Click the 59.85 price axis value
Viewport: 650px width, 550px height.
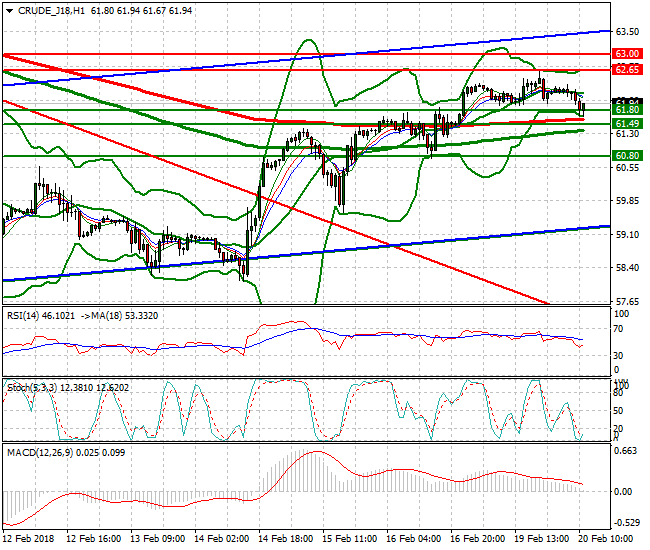[627, 201]
